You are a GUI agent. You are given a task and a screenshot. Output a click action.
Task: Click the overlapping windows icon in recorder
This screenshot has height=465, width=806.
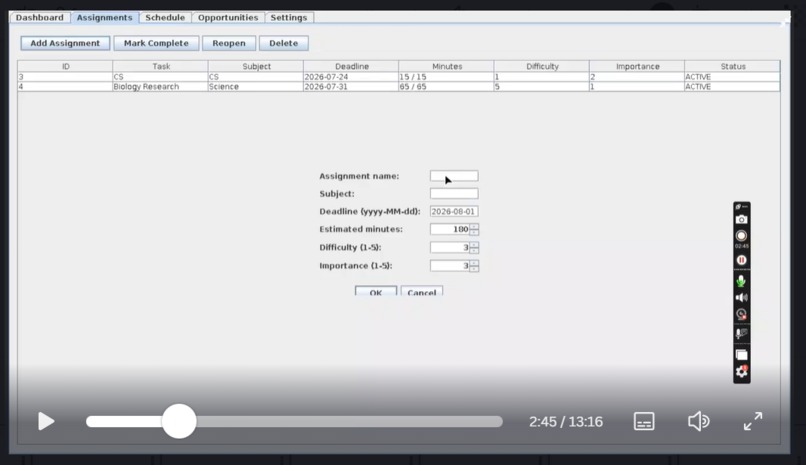pyautogui.click(x=741, y=355)
